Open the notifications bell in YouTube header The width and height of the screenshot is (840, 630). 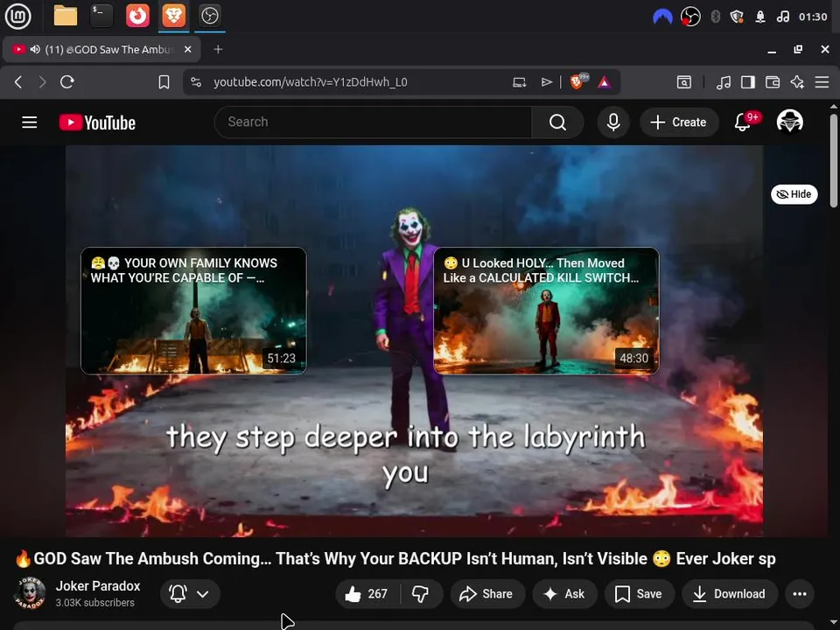click(x=743, y=122)
